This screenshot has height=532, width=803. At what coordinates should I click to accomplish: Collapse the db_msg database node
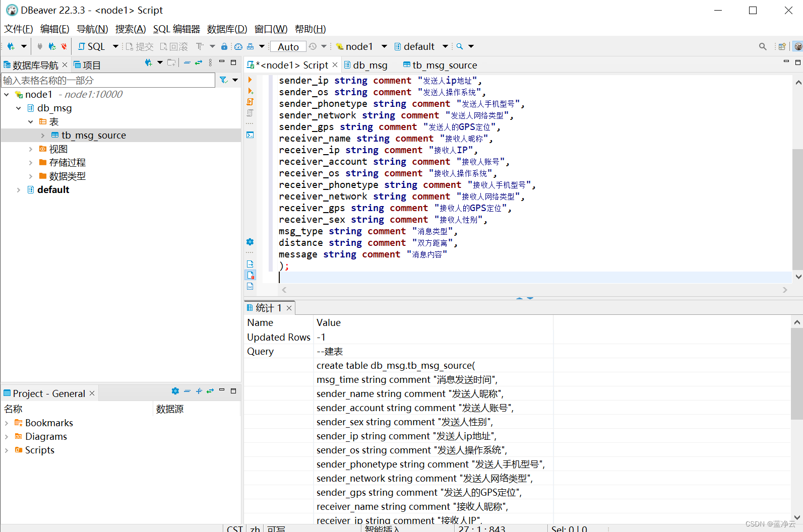19,108
